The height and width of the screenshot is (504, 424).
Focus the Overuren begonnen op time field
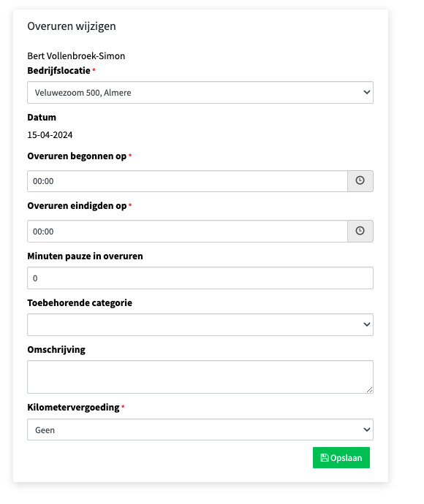[x=187, y=181]
